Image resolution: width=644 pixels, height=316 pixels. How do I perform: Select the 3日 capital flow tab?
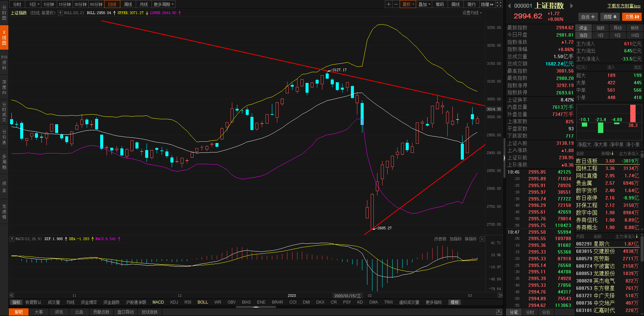600,35
